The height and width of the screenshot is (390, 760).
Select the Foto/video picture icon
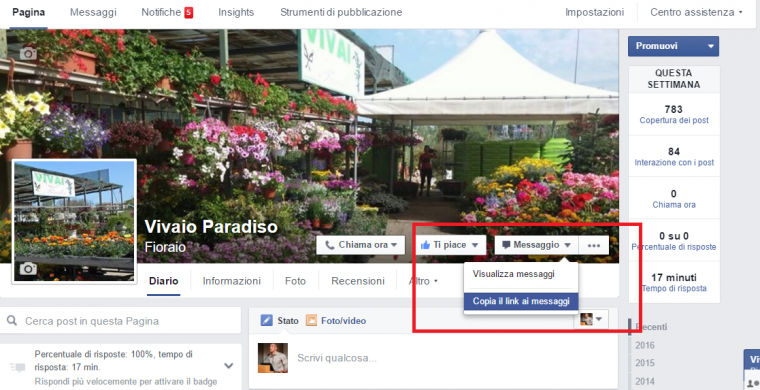(x=311, y=320)
